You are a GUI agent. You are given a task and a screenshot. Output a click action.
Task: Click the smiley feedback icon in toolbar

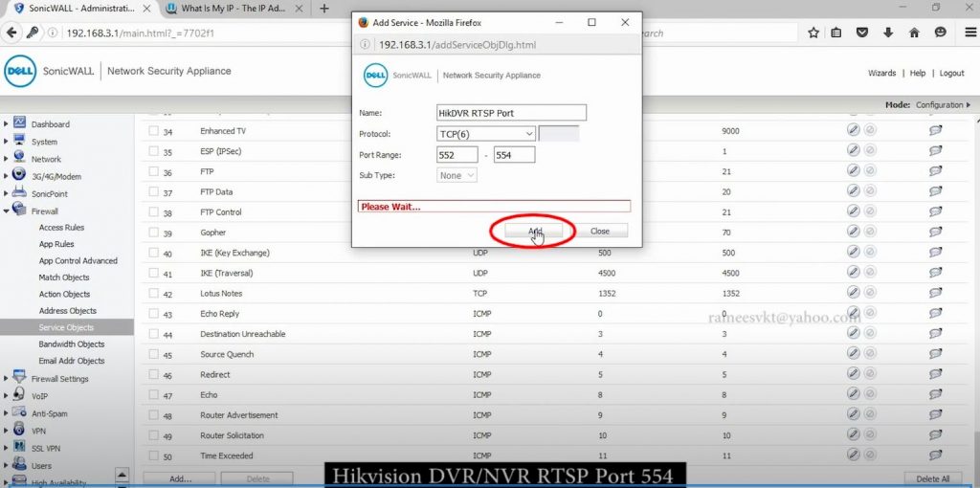(x=941, y=33)
